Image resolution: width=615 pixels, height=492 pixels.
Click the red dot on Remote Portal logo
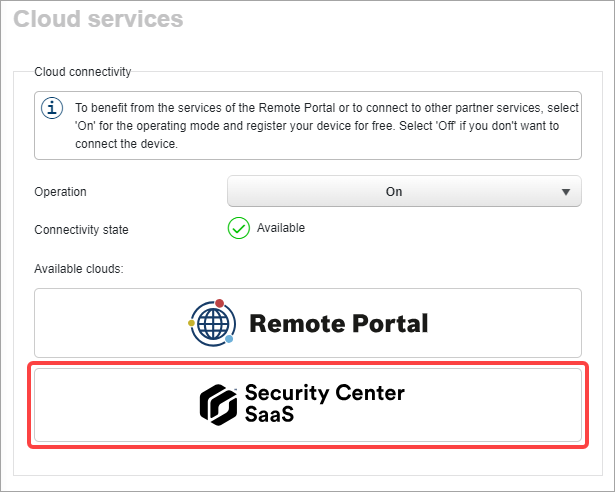click(219, 303)
